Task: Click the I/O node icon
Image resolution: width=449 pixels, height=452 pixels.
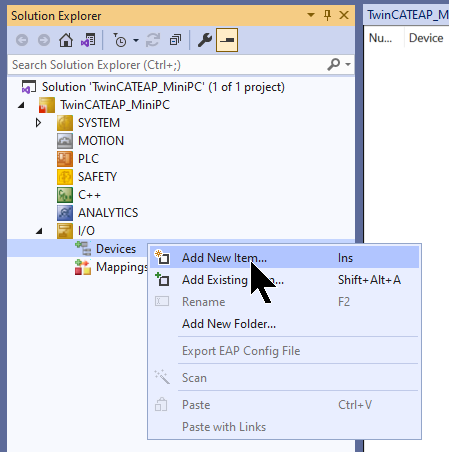Action: pos(65,231)
